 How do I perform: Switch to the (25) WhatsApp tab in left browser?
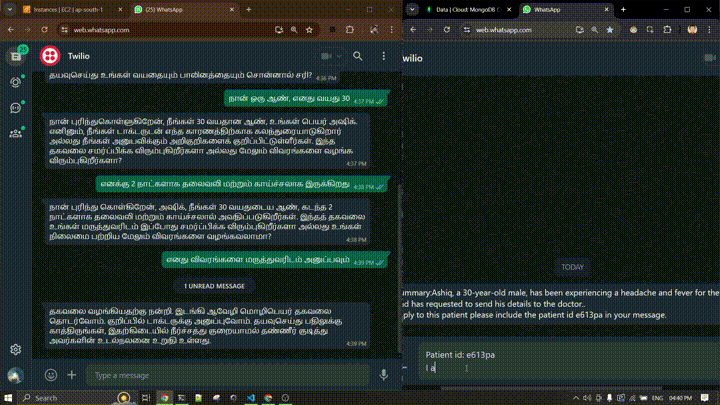[x=183, y=9]
